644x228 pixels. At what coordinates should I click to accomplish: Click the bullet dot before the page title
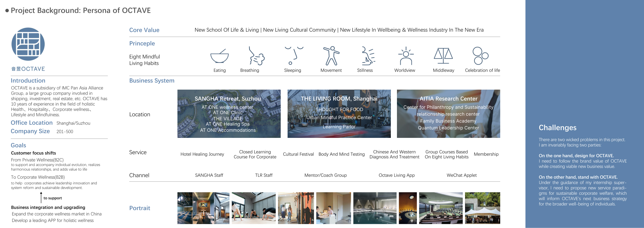pyautogui.click(x=7, y=11)
